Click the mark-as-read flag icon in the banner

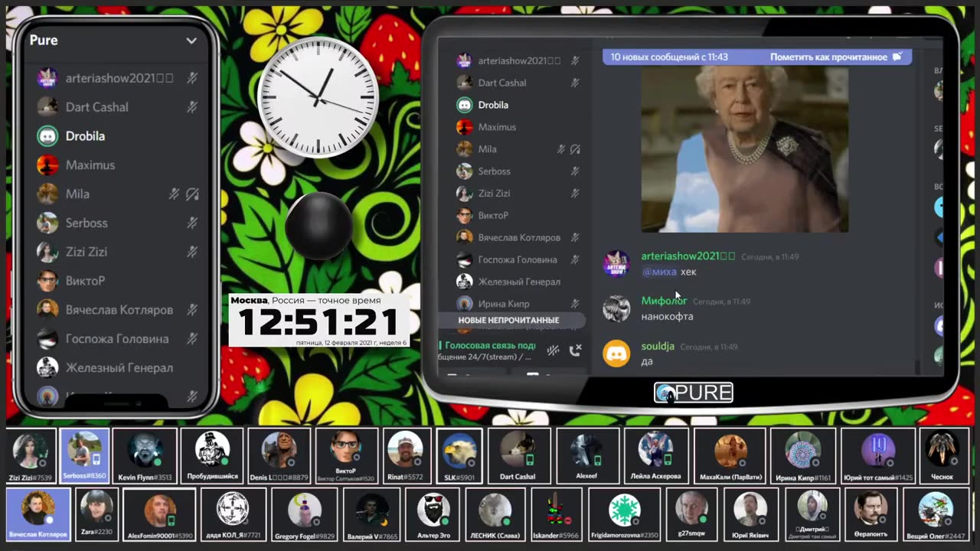897,57
